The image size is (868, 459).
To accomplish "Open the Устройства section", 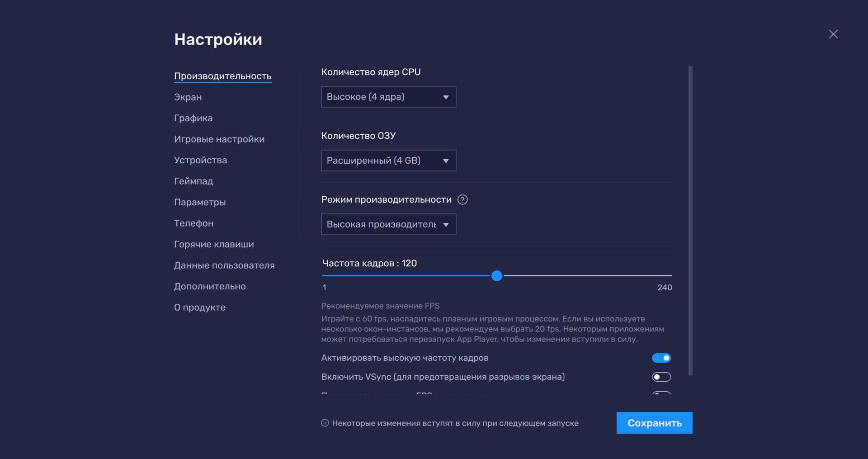I will pos(200,160).
